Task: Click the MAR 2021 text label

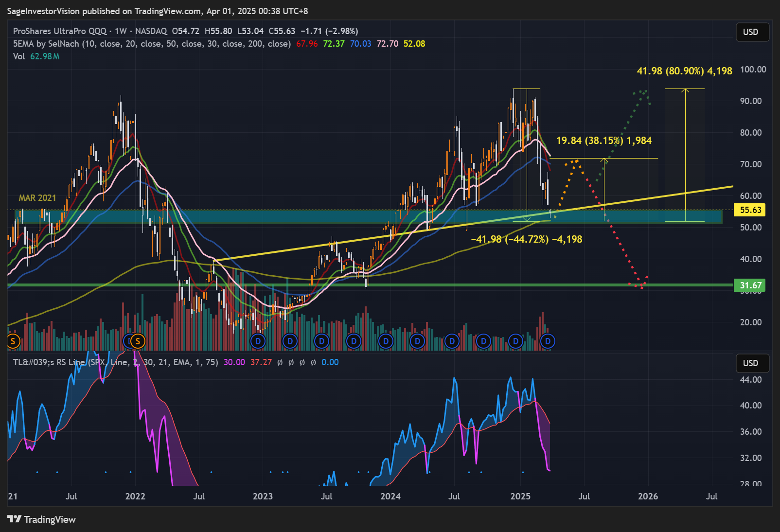Action: click(x=37, y=198)
